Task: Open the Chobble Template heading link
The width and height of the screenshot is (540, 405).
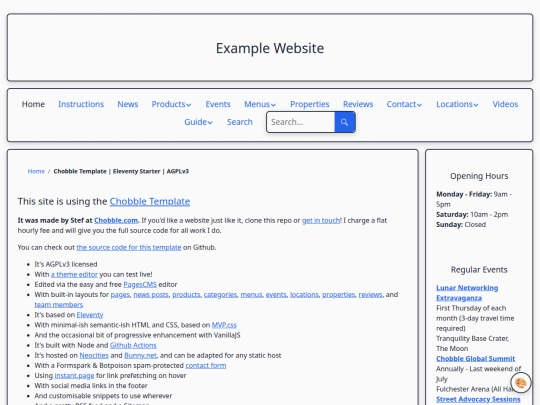Action: [x=150, y=201]
